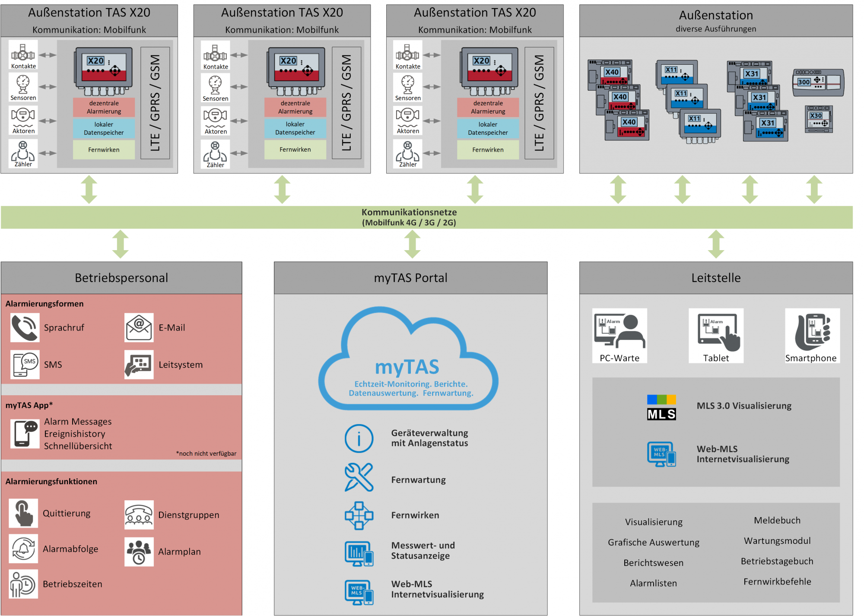Click the X300 device thumbnail
This screenshot has height=616, width=864.
tap(818, 83)
